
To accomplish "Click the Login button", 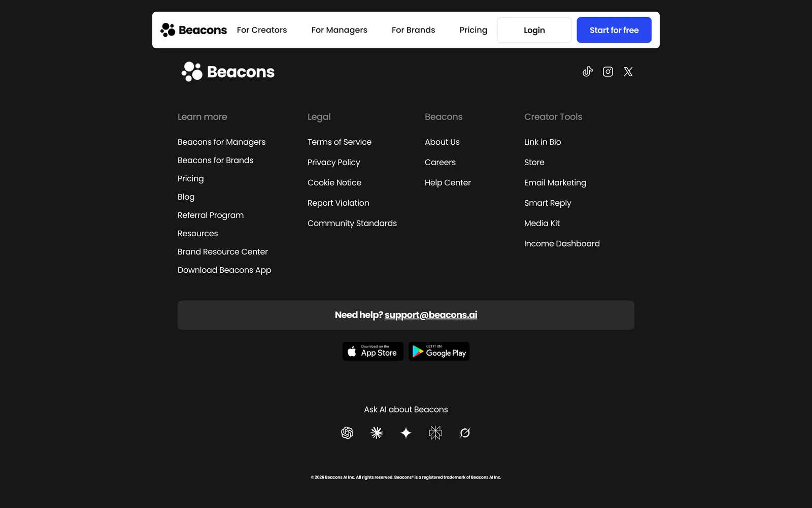I will click(534, 30).
